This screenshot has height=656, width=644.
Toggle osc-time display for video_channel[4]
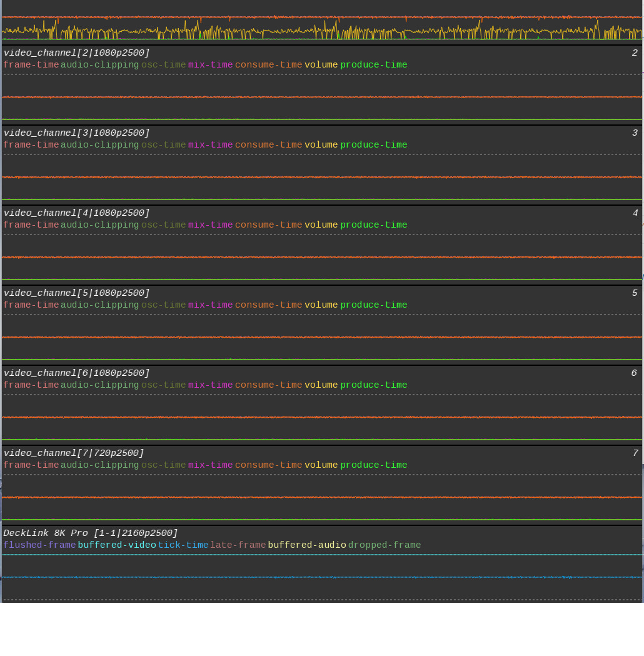(163, 225)
